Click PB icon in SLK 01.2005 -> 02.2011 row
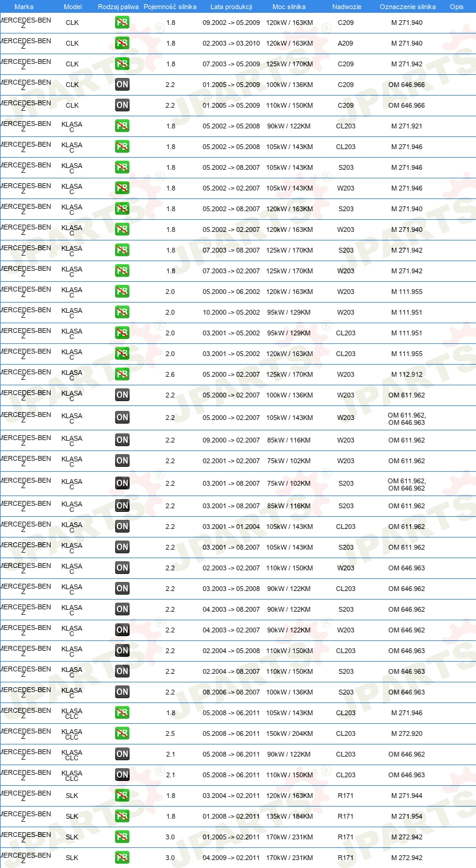The image size is (476, 868). pos(122,837)
